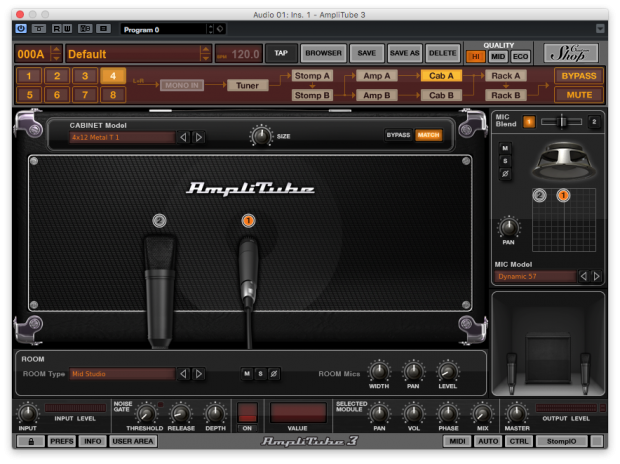Toggle cabinet MATCH button
620x464 pixels.
pyautogui.click(x=428, y=135)
